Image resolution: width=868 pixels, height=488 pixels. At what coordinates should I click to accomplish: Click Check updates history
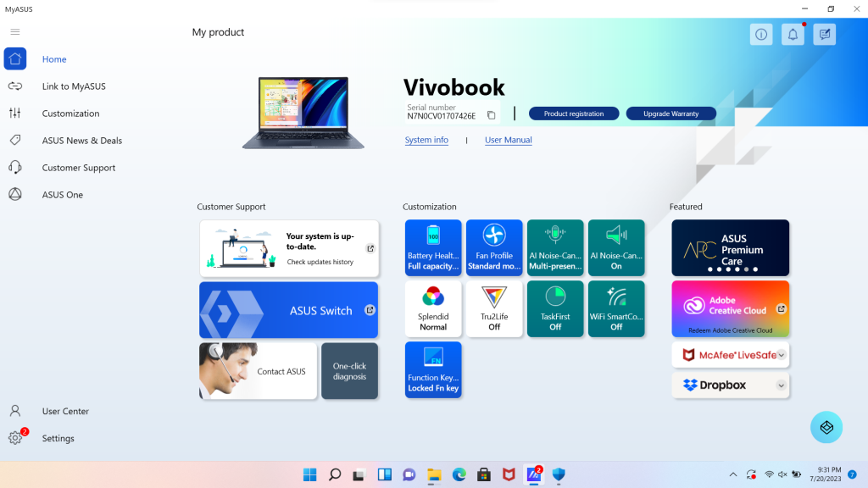pyautogui.click(x=320, y=262)
